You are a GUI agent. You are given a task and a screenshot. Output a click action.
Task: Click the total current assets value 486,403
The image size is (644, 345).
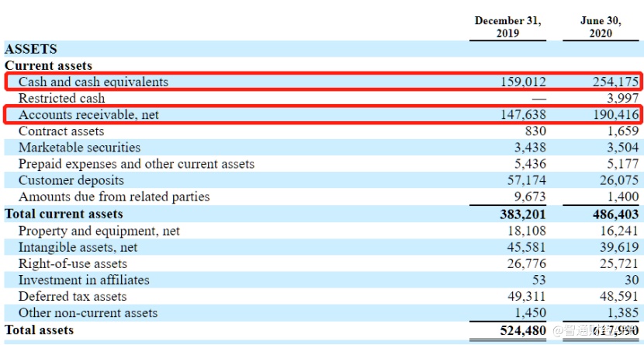614,214
